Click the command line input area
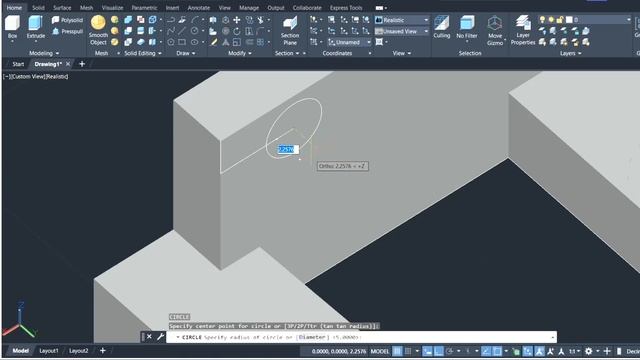The height and width of the screenshot is (360, 640). [x=361, y=337]
